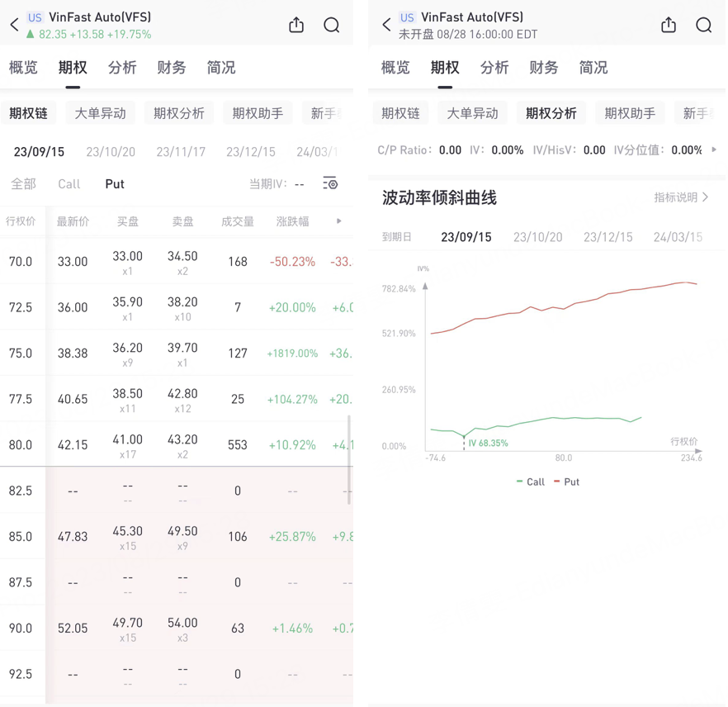Open the 75.0 strike put row
The height and width of the screenshot is (707, 728).
tap(177, 353)
